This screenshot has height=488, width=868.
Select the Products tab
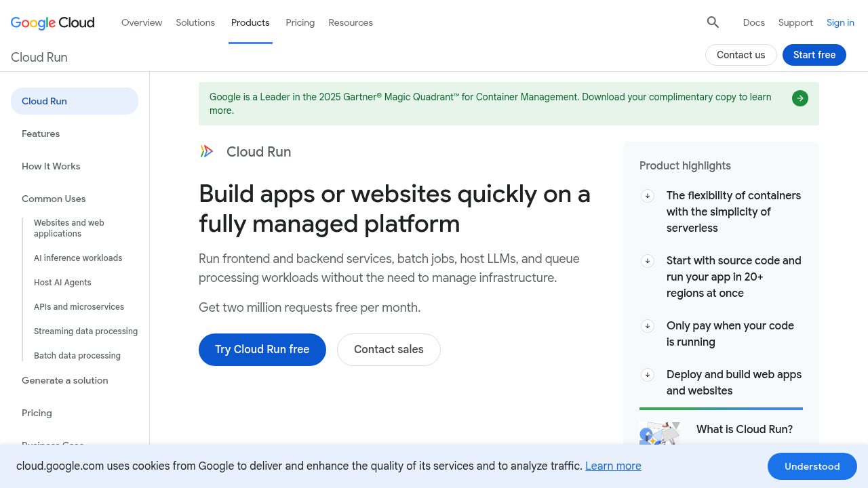click(x=250, y=22)
